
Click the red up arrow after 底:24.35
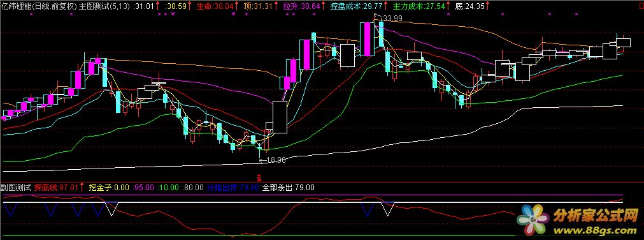(x=488, y=6)
